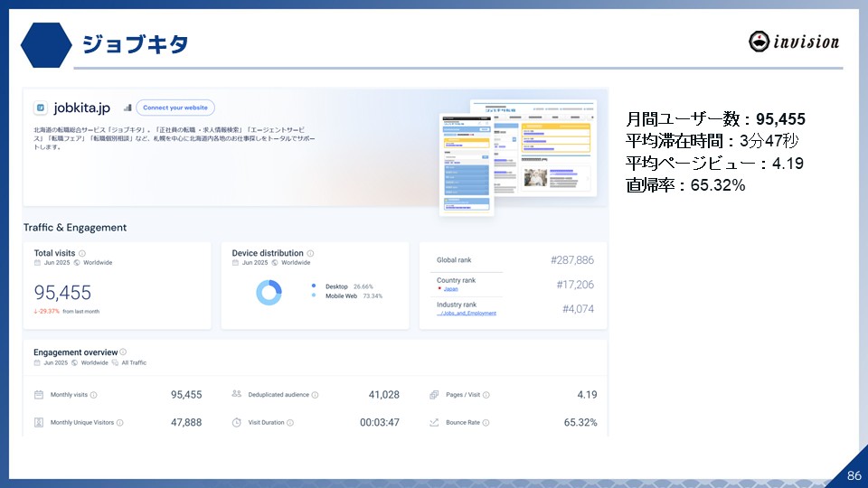Click the Monthly Unique Visitors person icon
Screen dimensions: 868x488
[x=39, y=422]
